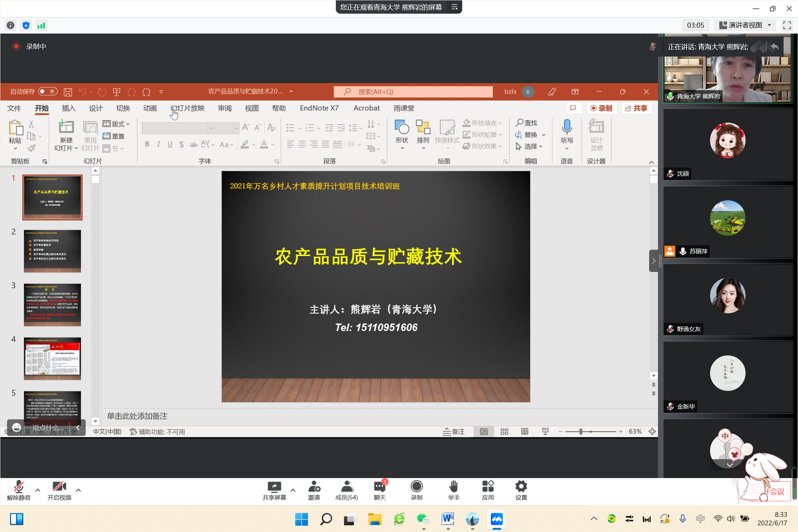Open the font name combo box
Screen dimensions: 798x532
pyautogui.click(x=178, y=128)
